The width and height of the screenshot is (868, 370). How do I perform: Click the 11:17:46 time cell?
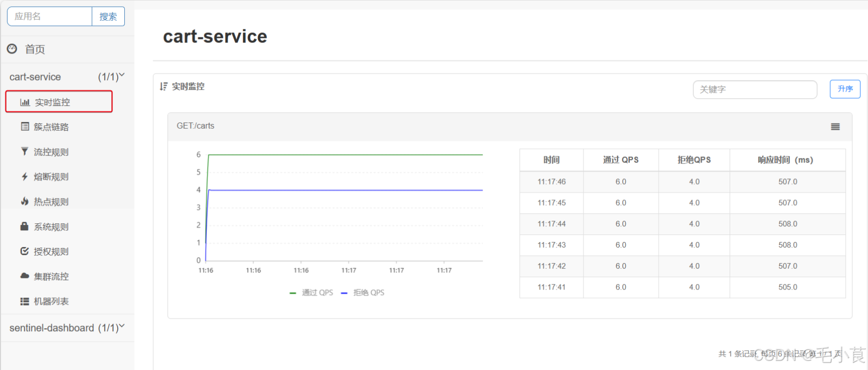[551, 181]
